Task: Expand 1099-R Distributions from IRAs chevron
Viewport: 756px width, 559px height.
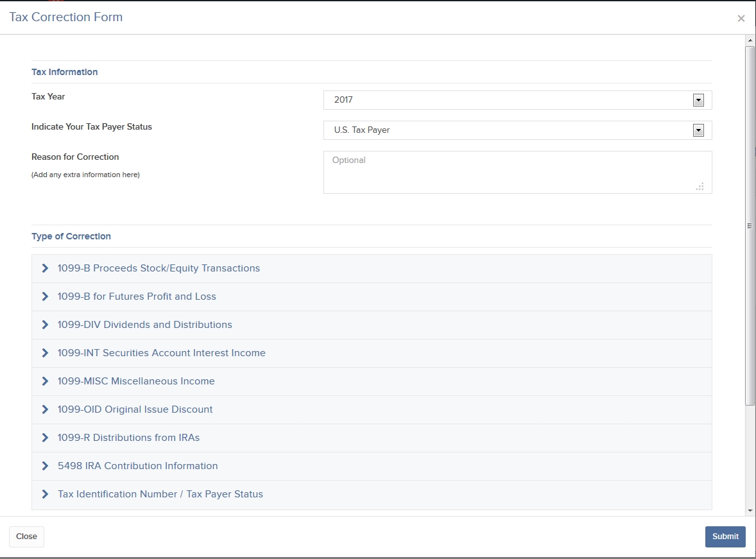Action: pyautogui.click(x=46, y=438)
